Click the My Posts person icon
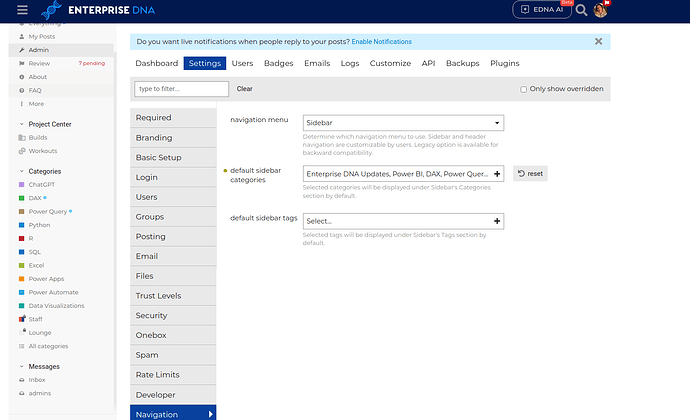The image size is (690, 420). [x=22, y=37]
